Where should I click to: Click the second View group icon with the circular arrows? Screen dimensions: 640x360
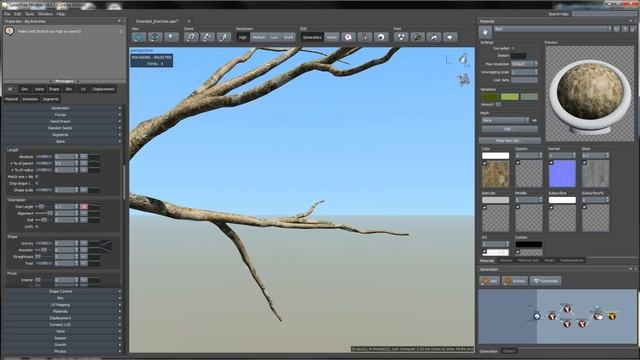coord(155,37)
